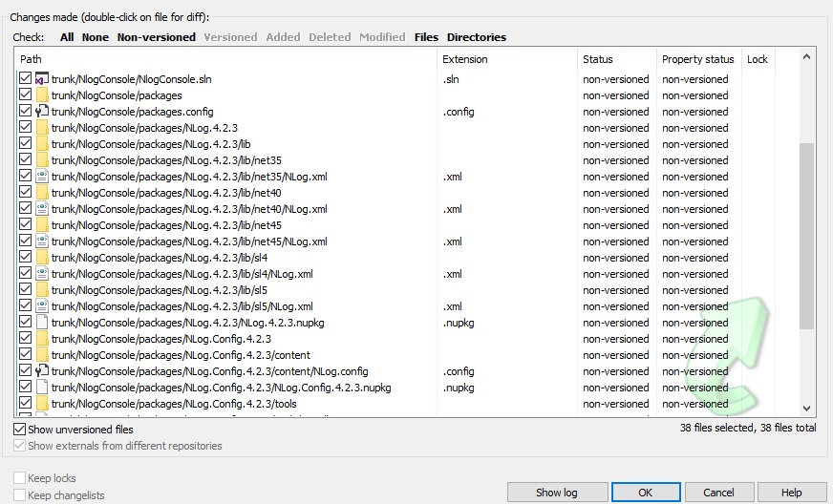Uncheck the NlogConsole.sln file checkbox
The image size is (833, 504).
pos(25,78)
